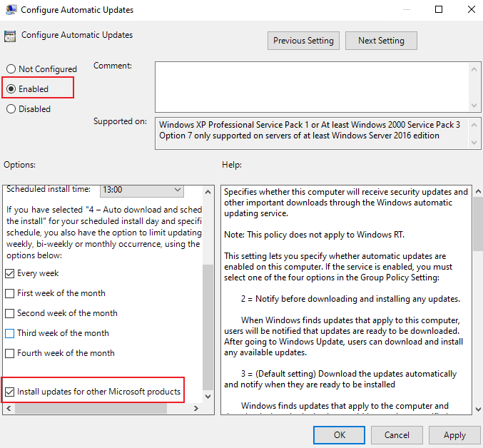Click the policy setting icon beside heading
Image resolution: width=483 pixels, height=448 pixels.
10,36
